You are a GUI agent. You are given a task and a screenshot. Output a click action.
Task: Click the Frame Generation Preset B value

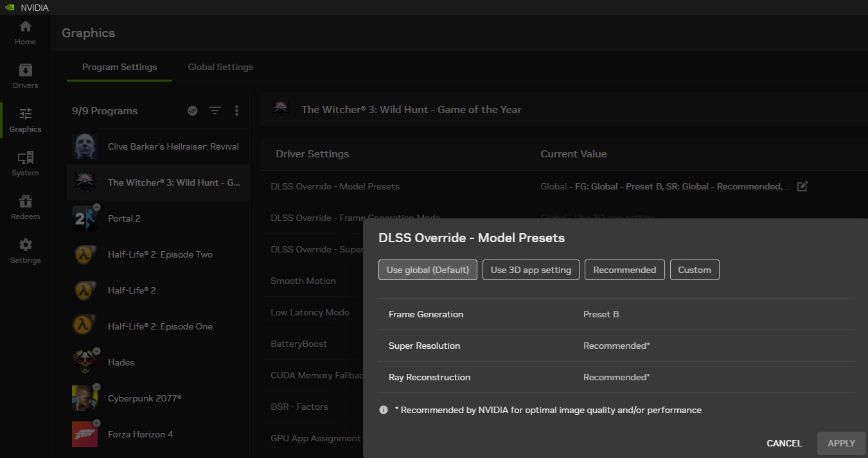[x=601, y=314]
